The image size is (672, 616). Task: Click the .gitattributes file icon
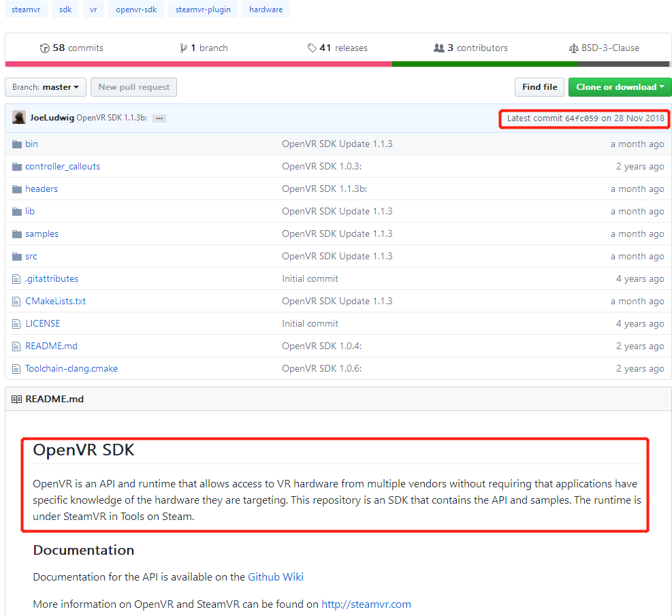16,279
